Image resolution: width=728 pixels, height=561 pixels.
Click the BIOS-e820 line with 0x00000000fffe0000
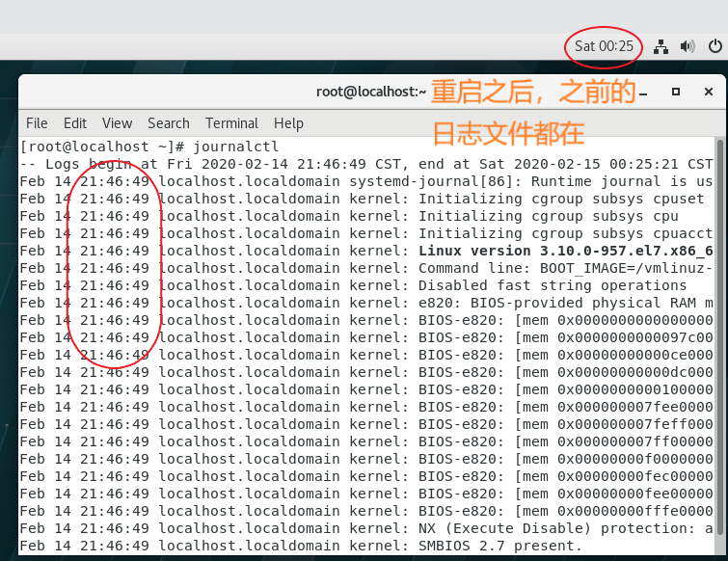click(x=366, y=511)
